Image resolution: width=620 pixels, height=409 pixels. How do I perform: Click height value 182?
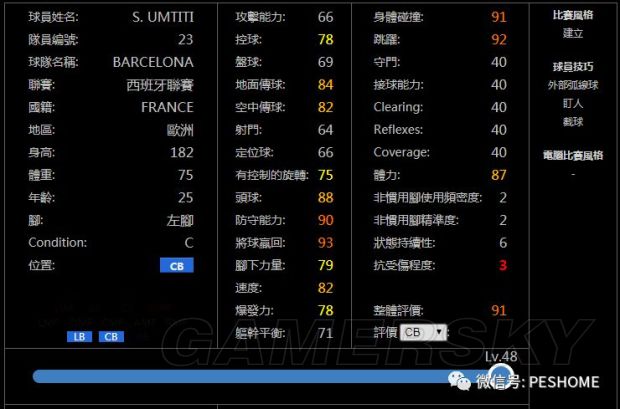pyautogui.click(x=182, y=152)
